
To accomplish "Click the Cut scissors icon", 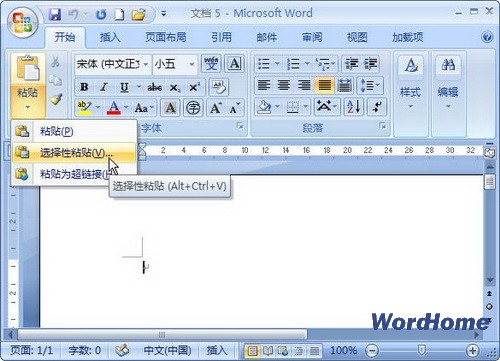I will 55,62.
